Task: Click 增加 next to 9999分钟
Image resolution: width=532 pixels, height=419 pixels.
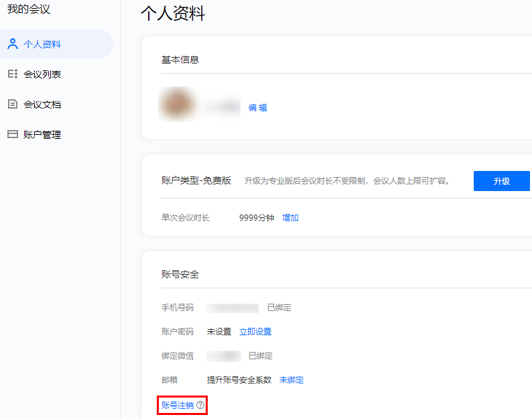Action: pos(290,218)
